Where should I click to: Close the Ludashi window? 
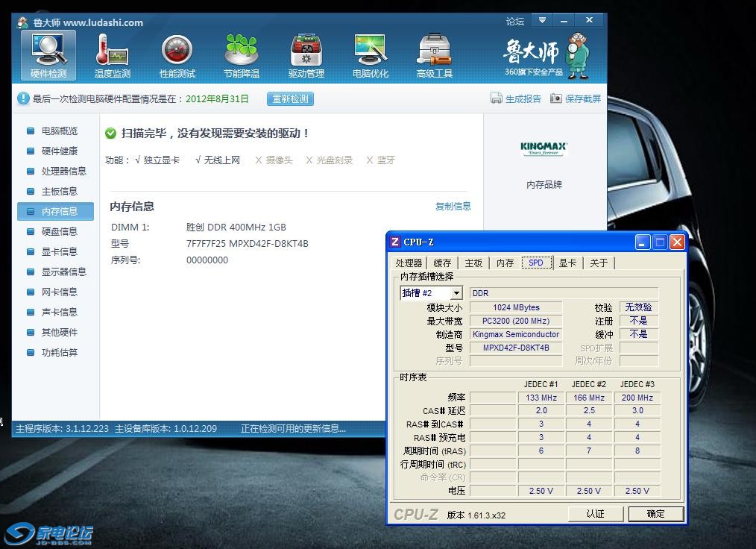(x=589, y=20)
